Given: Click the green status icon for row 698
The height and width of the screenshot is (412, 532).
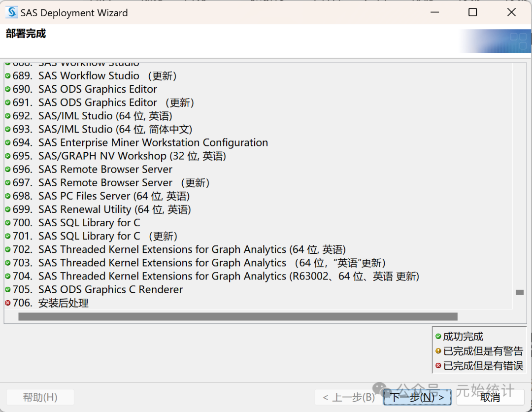Looking at the screenshot, I should tap(8, 196).
